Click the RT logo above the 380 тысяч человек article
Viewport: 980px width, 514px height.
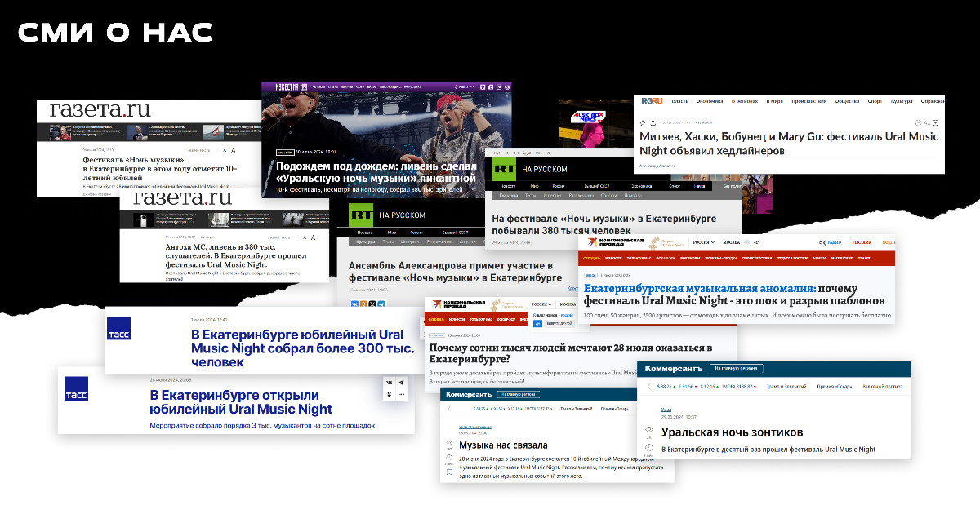504,169
